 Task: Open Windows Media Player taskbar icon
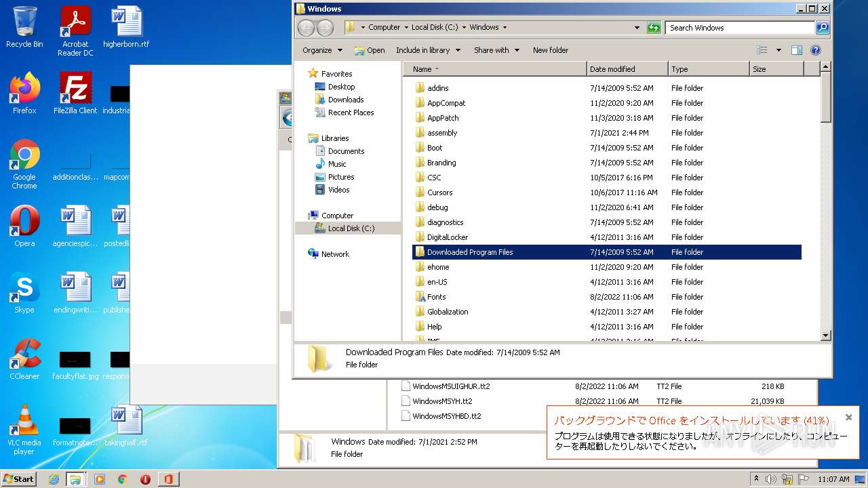click(x=100, y=479)
